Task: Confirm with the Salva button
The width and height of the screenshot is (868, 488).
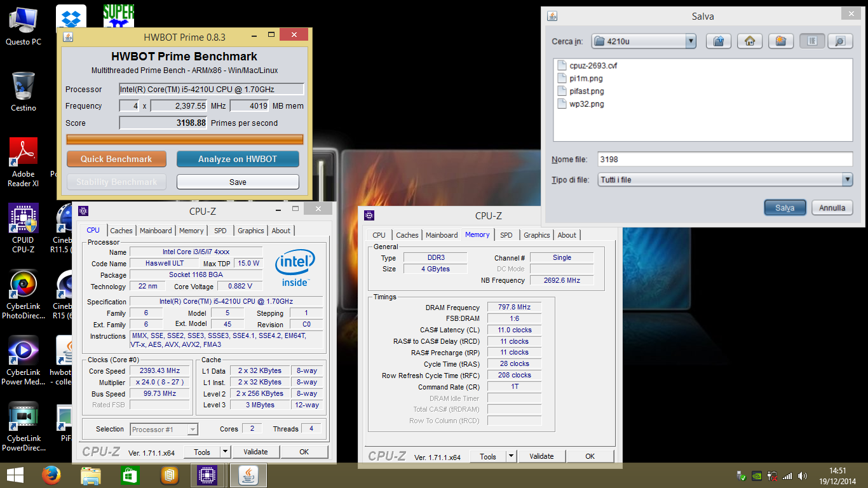Action: point(785,208)
